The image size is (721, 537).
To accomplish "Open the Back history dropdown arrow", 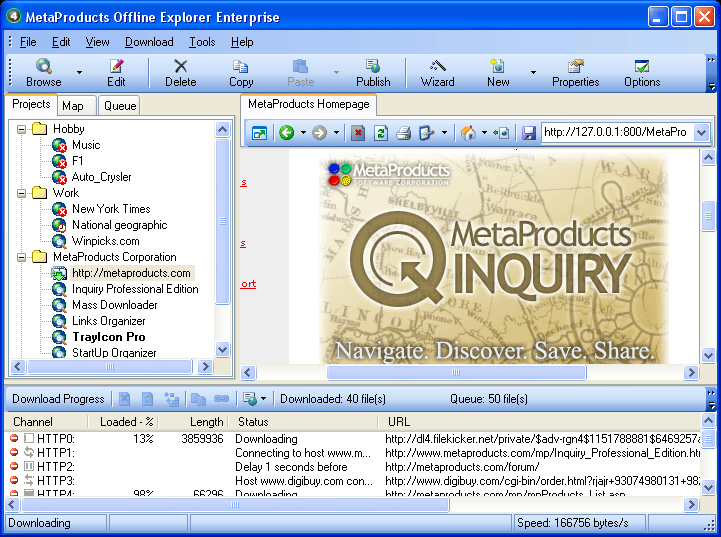I will pyautogui.click(x=303, y=133).
